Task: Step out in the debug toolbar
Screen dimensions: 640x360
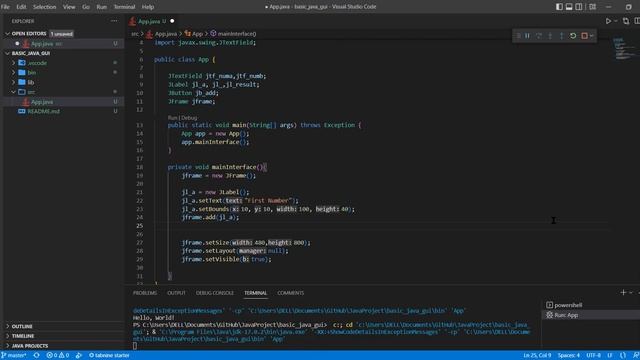Action: [562, 36]
